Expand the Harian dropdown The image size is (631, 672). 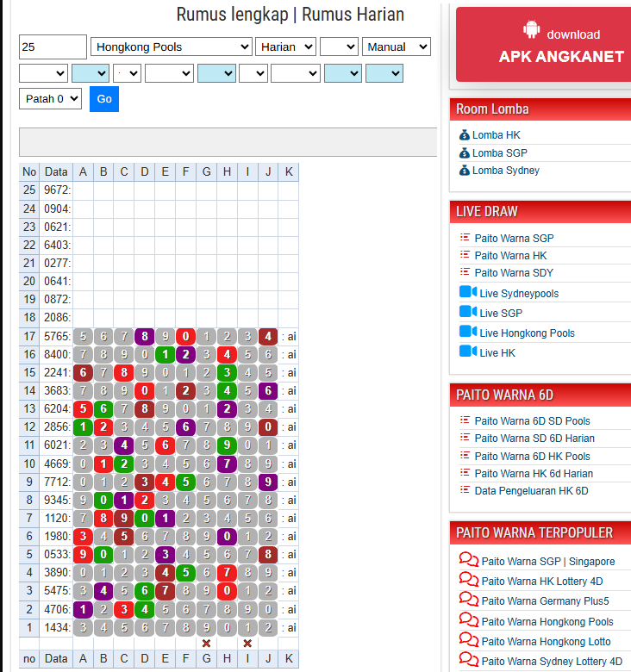click(x=285, y=47)
